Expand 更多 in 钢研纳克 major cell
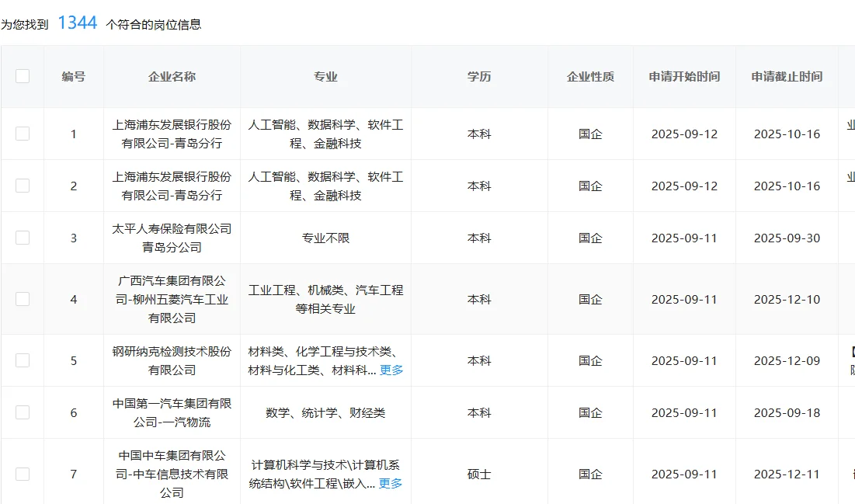This screenshot has height=504, width=855. [x=391, y=370]
